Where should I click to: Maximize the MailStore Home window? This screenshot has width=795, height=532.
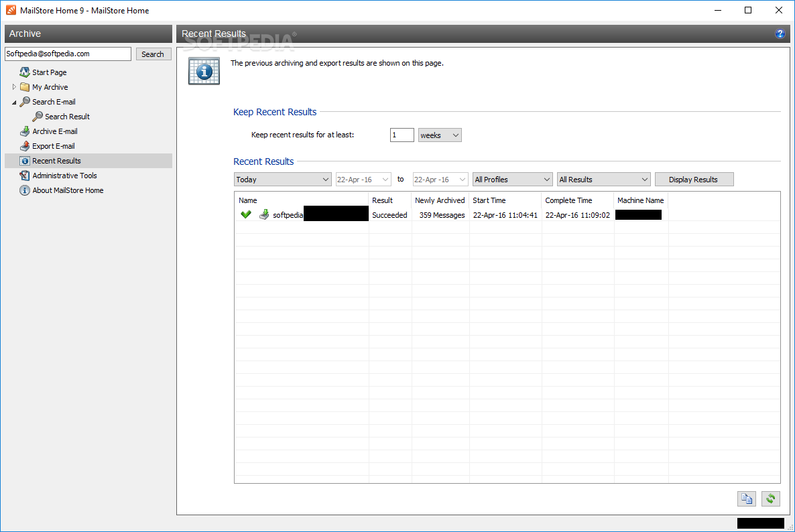point(748,10)
